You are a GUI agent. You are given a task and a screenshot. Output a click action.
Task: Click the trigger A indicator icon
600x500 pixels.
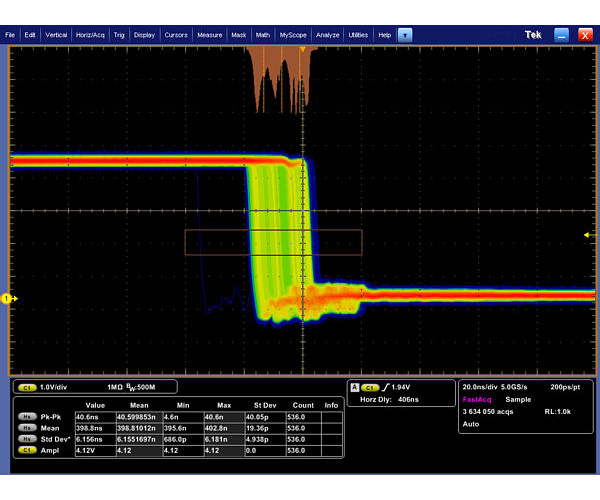355,388
